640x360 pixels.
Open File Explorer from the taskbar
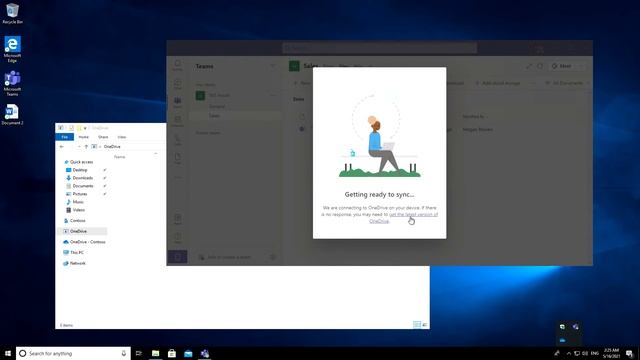pyautogui.click(x=156, y=353)
